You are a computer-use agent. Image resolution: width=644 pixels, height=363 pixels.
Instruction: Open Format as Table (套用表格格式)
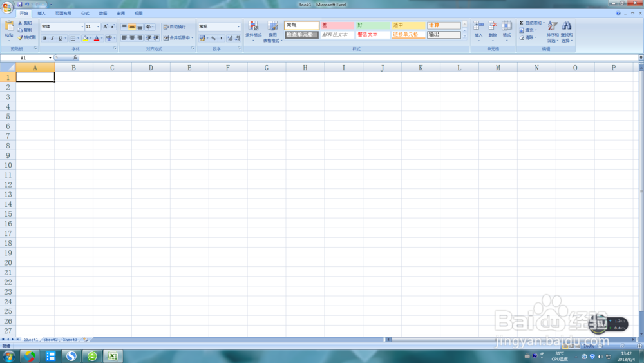click(272, 31)
